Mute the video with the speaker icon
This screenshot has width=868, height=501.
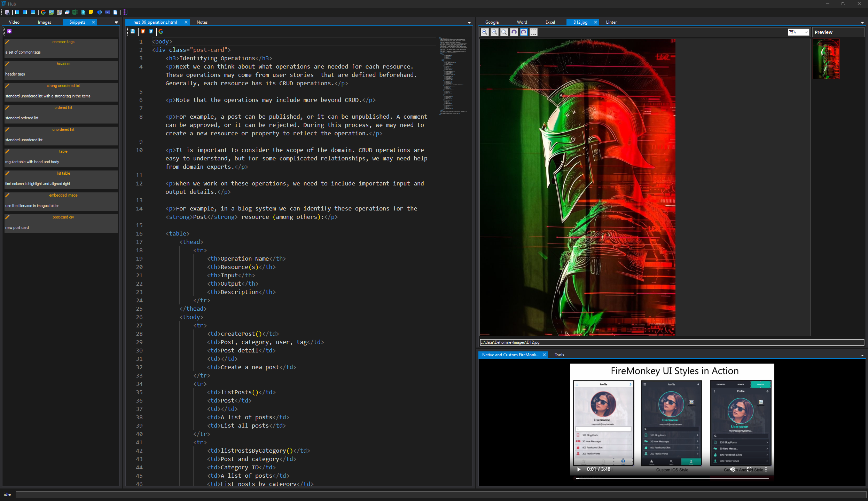[732, 469]
